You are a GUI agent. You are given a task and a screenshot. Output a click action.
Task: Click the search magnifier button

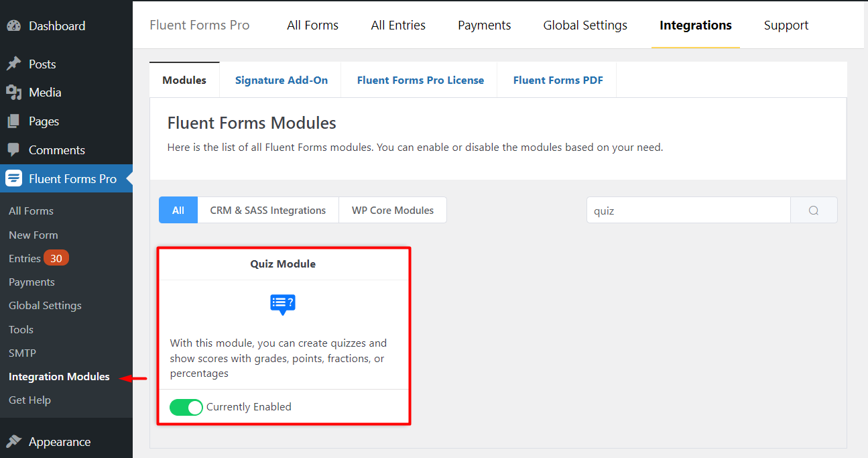tap(814, 210)
